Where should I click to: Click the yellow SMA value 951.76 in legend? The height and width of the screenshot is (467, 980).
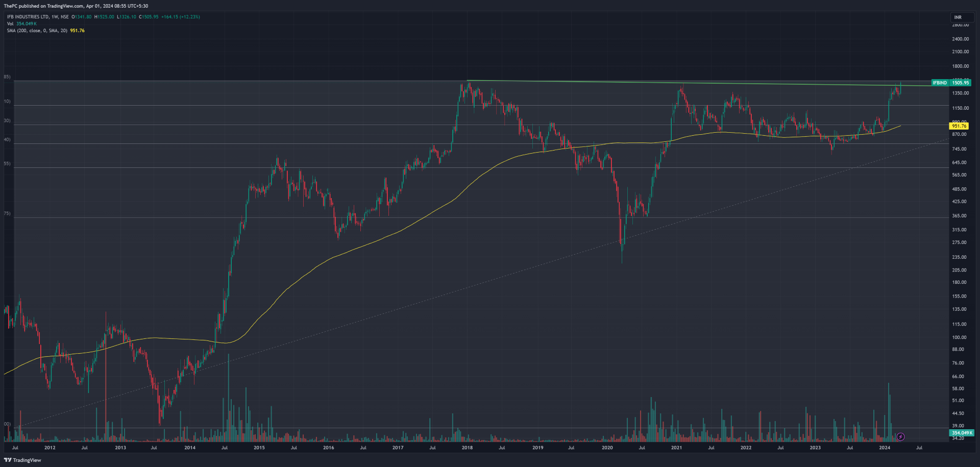click(x=78, y=31)
